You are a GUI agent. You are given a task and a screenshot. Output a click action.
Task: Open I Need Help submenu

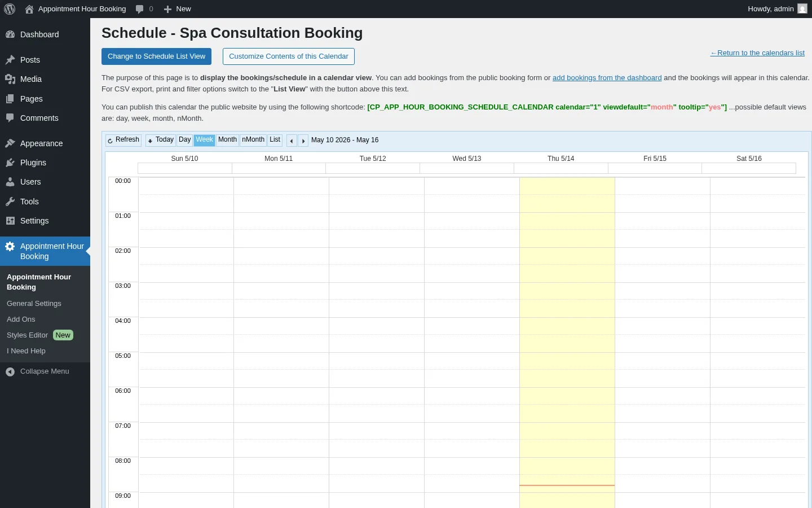click(x=26, y=351)
